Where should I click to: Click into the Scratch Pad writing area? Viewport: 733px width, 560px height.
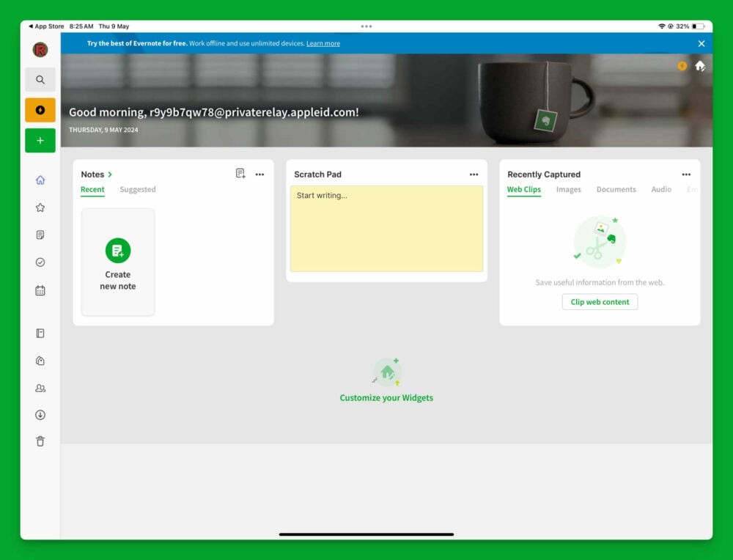click(386, 229)
